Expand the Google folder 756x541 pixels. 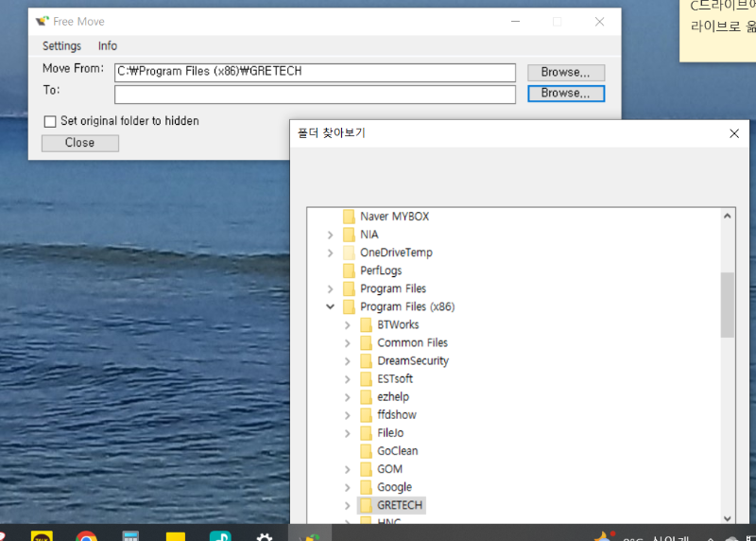[348, 487]
